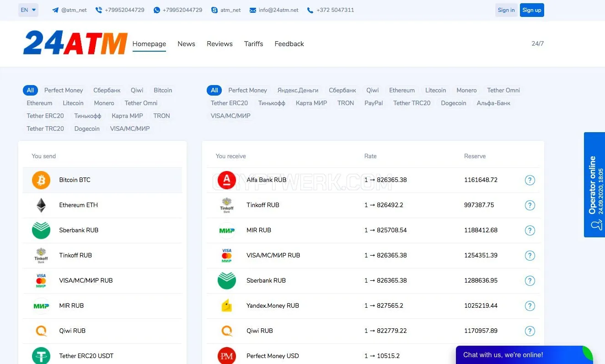Click the Skype icon beside atm_net
This screenshot has height=364, width=605.
coord(214,10)
